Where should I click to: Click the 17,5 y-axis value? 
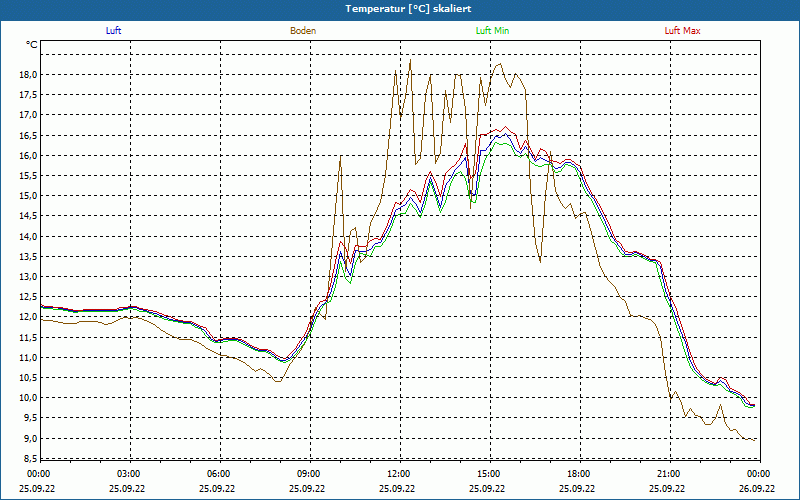(x=29, y=94)
